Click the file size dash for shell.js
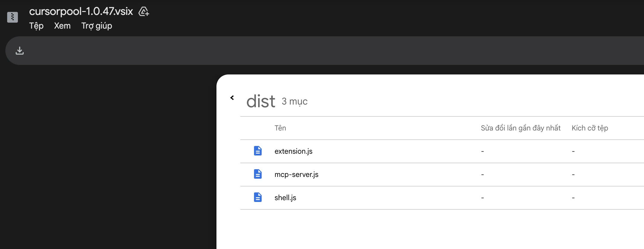 [573, 198]
